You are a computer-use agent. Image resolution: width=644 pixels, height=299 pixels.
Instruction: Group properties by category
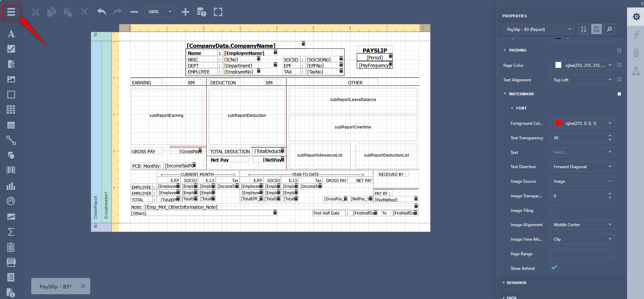(x=597, y=29)
